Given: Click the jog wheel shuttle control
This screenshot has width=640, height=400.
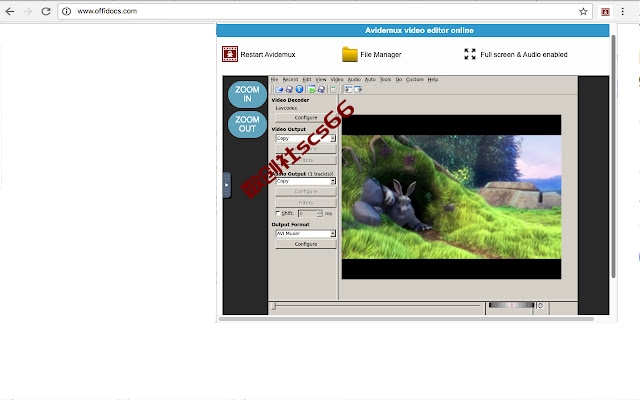Looking at the screenshot, I should (x=511, y=305).
